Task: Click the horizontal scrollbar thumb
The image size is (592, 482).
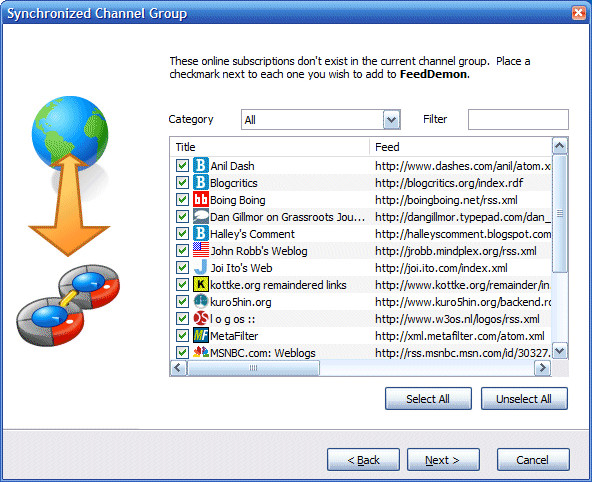Action: click(253, 368)
